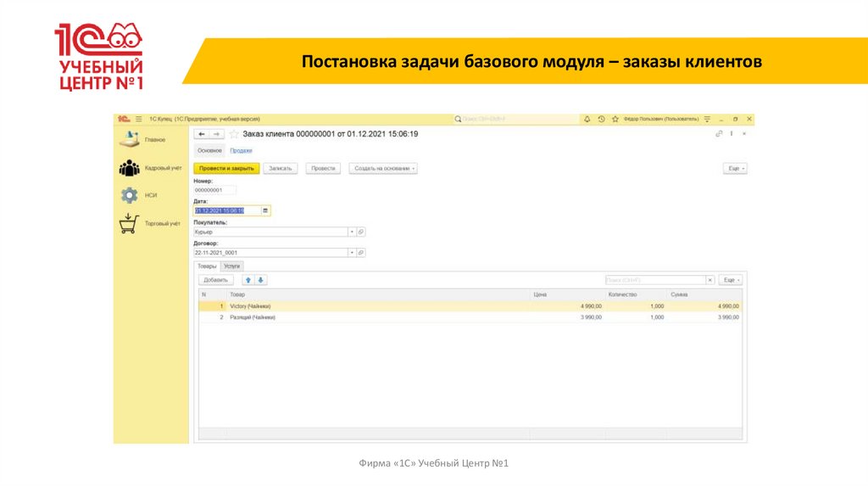Go back with the left arrow
This screenshot has width=868, height=487.
tap(202, 134)
